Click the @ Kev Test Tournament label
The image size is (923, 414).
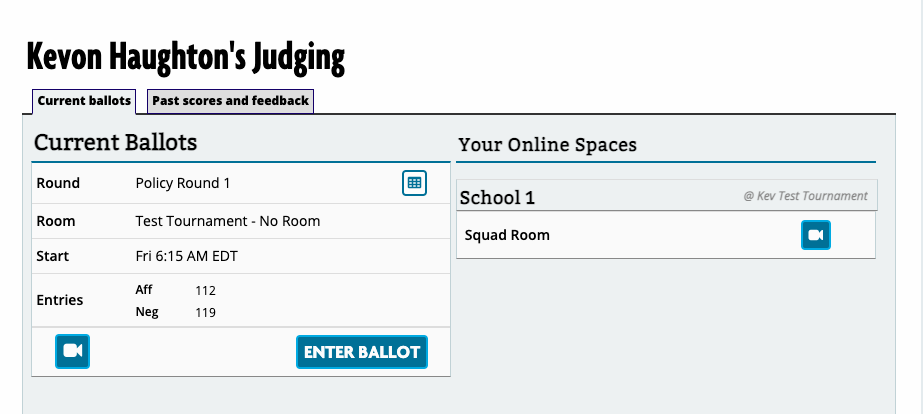805,196
